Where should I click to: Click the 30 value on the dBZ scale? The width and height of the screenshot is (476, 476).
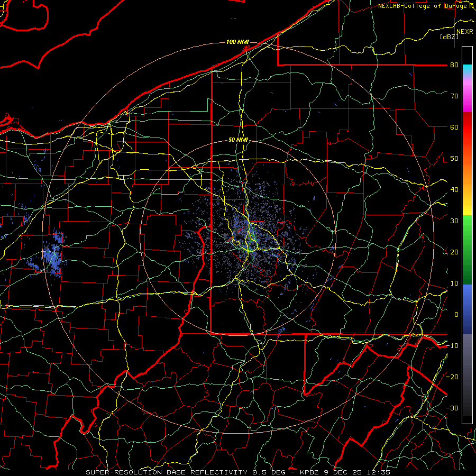[454, 221]
